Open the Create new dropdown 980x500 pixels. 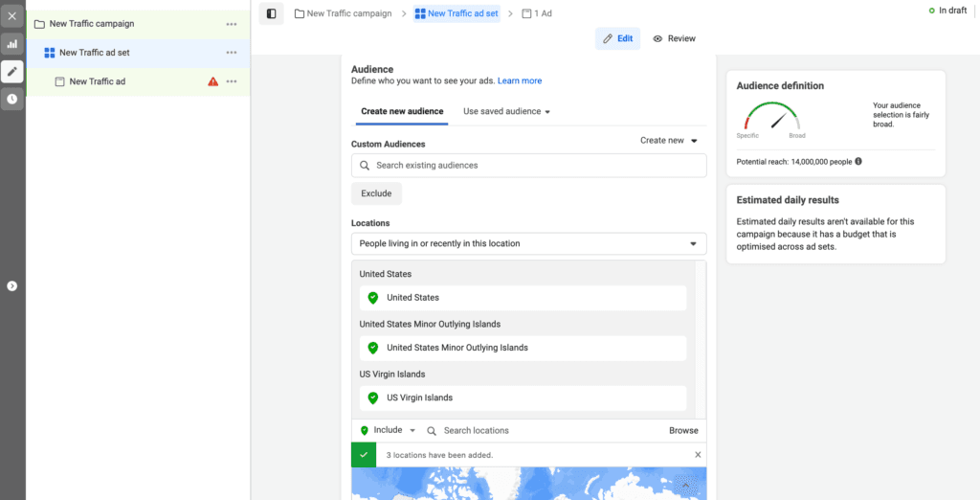coord(669,141)
